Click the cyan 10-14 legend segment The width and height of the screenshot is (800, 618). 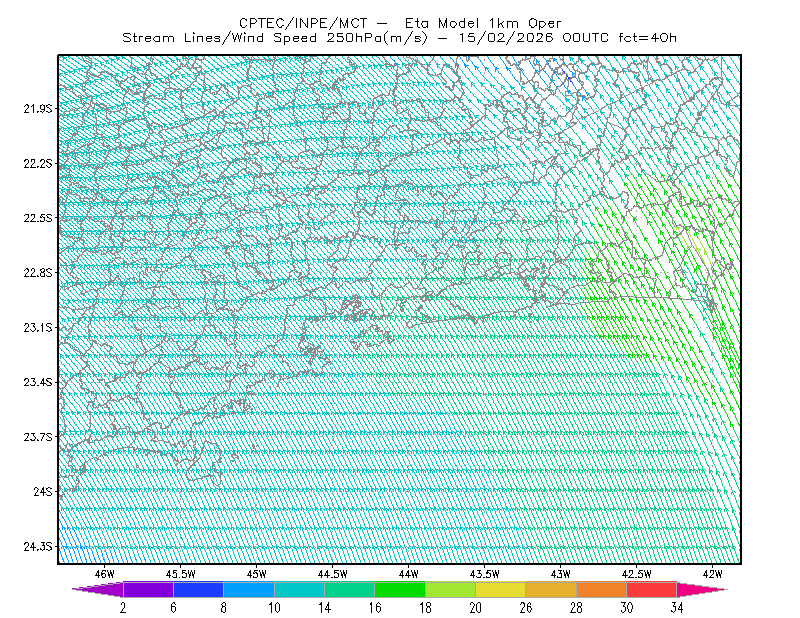pos(299,589)
